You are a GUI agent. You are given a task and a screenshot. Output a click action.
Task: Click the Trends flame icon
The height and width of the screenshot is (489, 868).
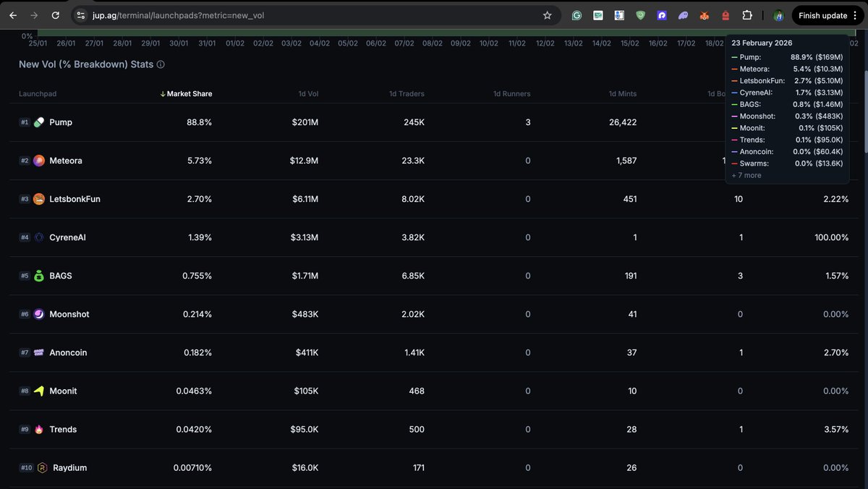(39, 429)
